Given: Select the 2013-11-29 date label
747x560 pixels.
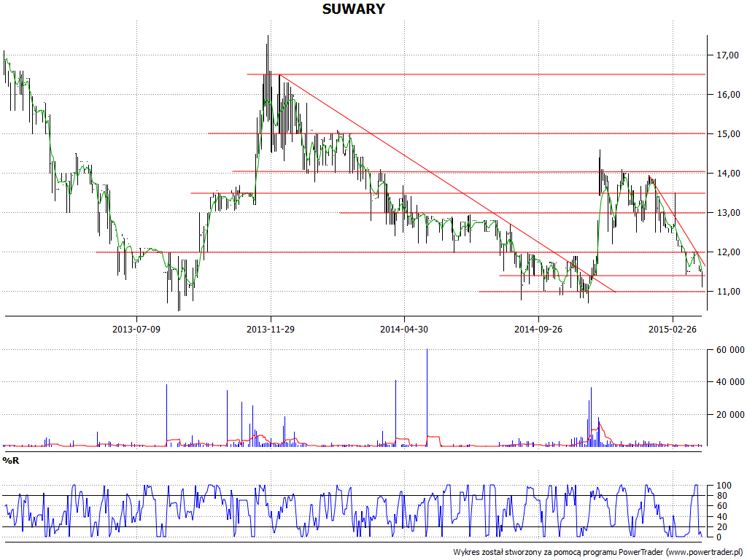Looking at the screenshot, I should point(271,329).
